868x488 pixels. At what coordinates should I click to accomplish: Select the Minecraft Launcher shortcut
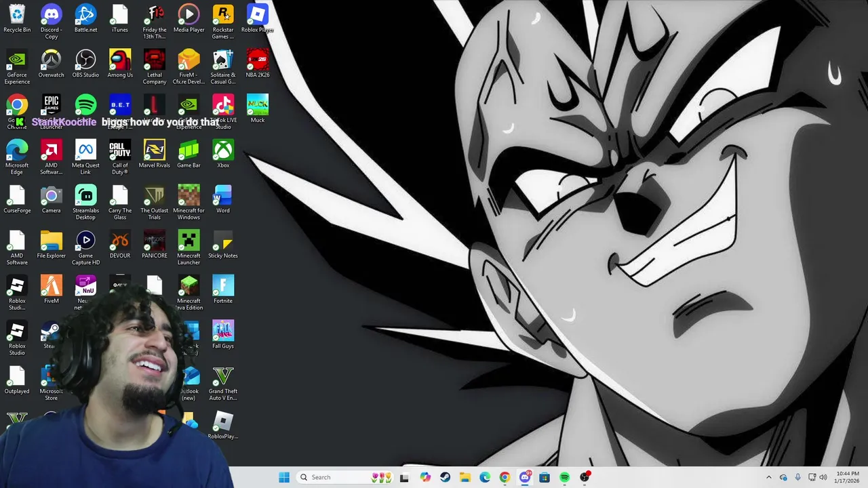(x=189, y=249)
